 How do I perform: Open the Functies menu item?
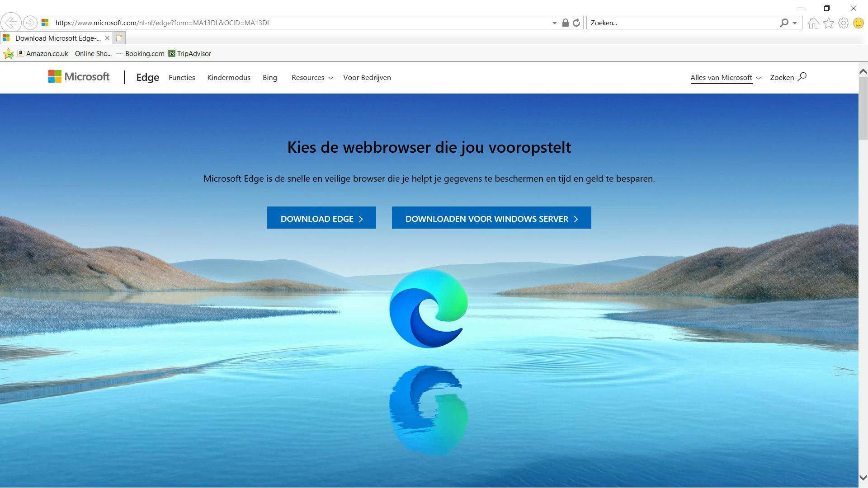182,78
